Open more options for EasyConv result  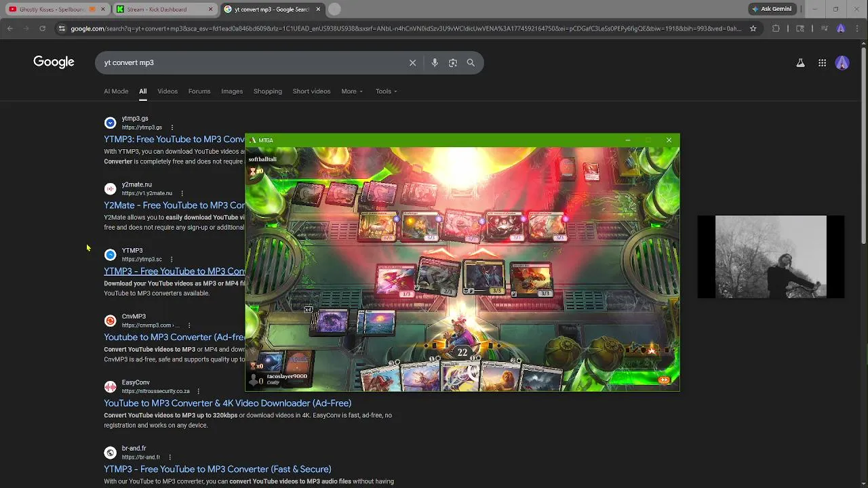(x=198, y=391)
